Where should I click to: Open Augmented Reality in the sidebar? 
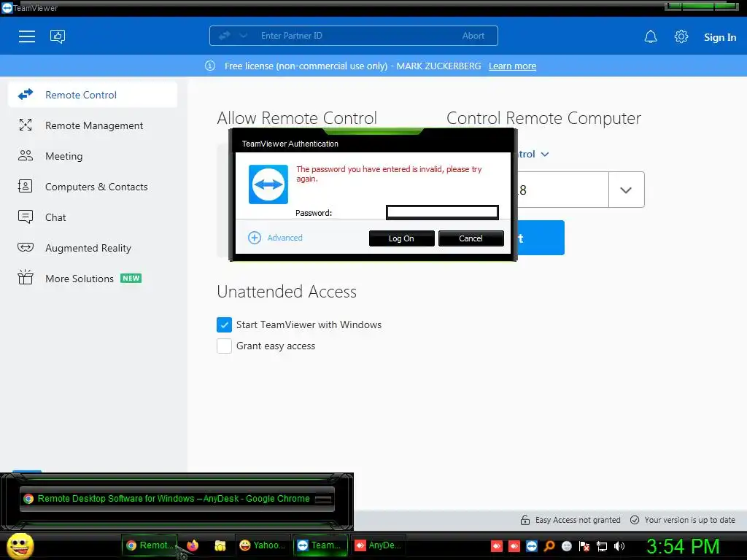tap(93, 248)
